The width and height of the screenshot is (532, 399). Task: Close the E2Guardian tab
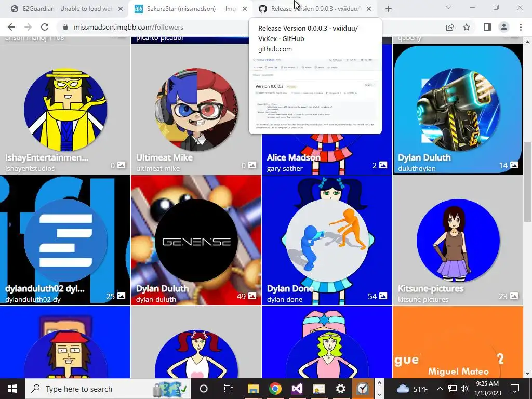point(121,9)
